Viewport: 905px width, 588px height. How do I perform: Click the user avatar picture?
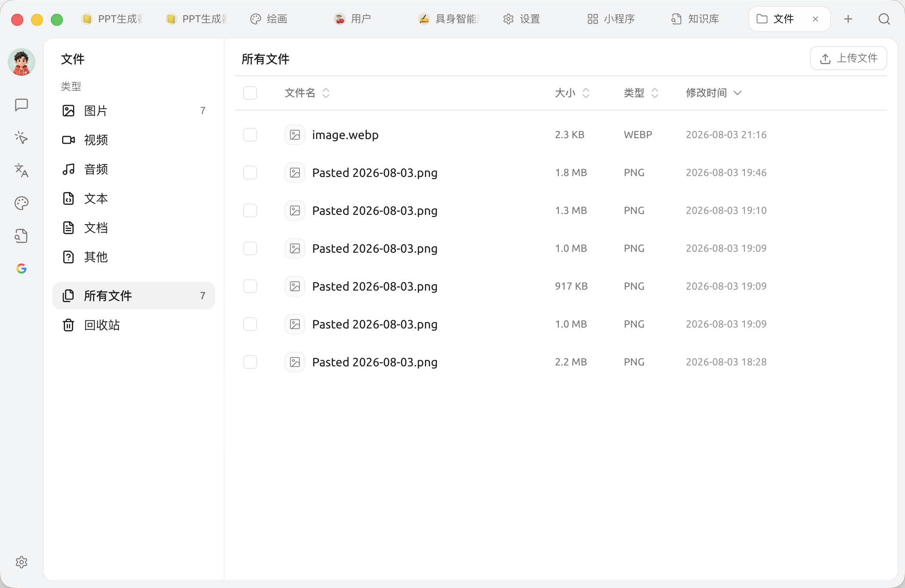coord(22,62)
